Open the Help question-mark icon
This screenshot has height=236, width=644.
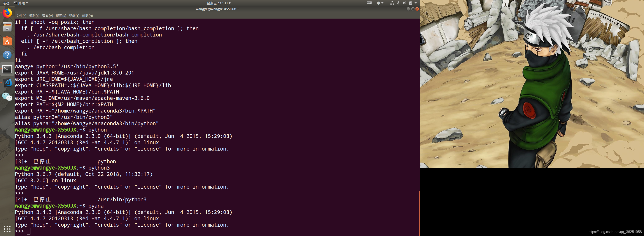click(7, 55)
